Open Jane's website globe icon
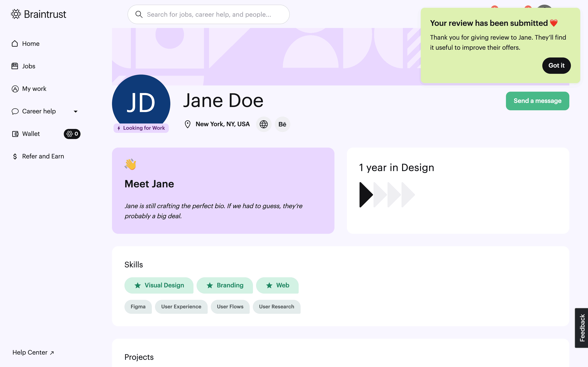 [x=264, y=124]
